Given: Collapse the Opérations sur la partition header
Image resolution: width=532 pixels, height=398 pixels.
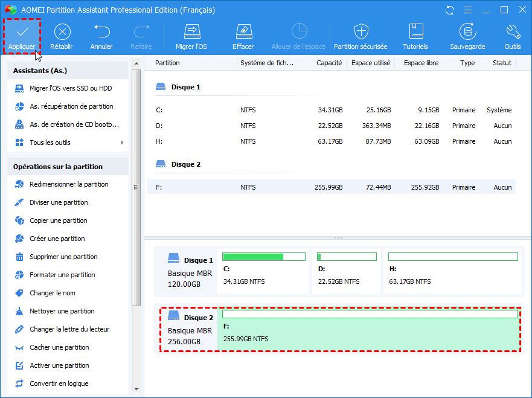Looking at the screenshot, I should point(67,167).
